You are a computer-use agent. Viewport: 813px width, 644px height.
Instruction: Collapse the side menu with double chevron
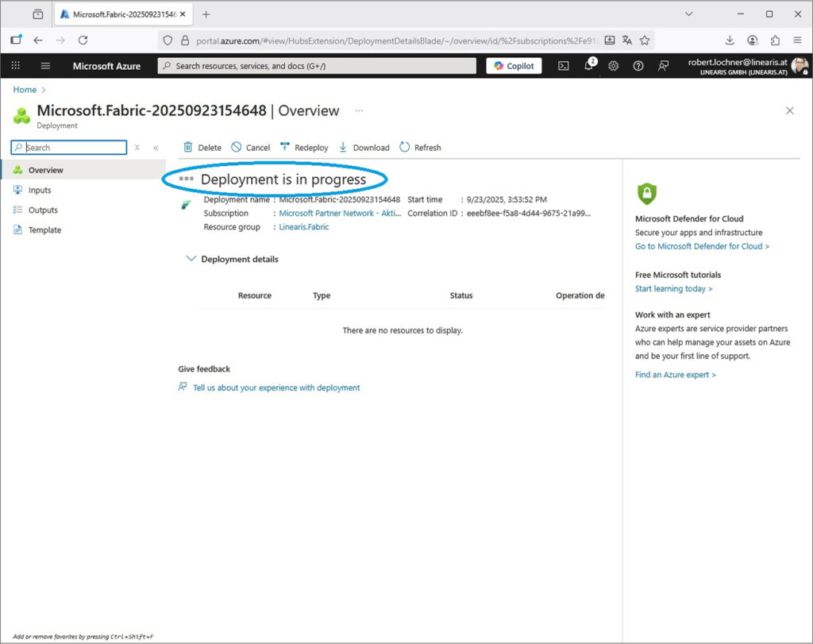tap(156, 148)
